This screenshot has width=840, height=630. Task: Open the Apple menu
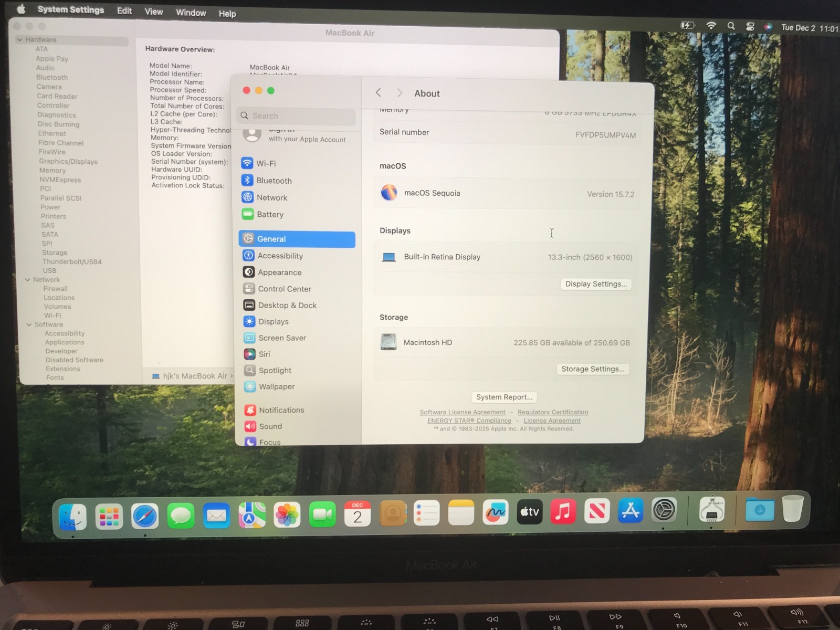[x=22, y=9]
